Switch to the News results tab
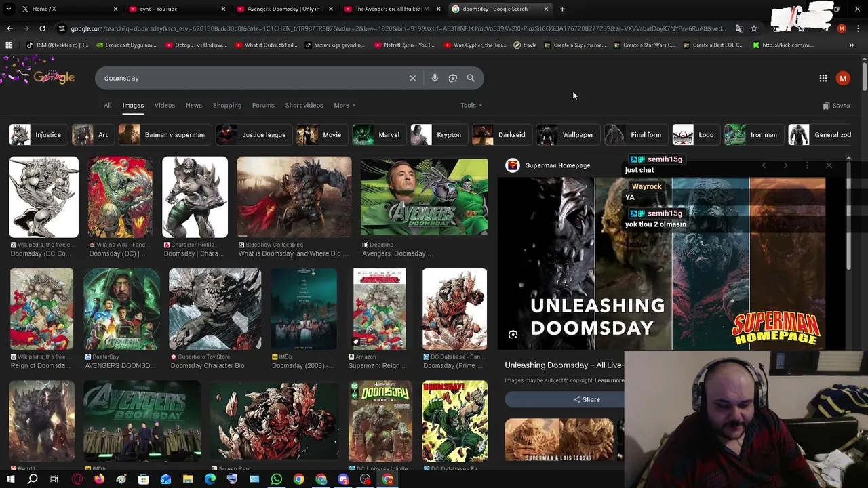868x488 pixels. coord(194,105)
